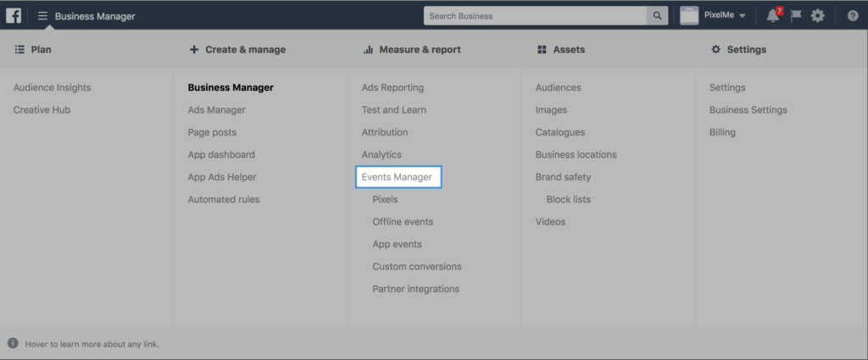Click the Audiences link under Assets

click(x=558, y=87)
